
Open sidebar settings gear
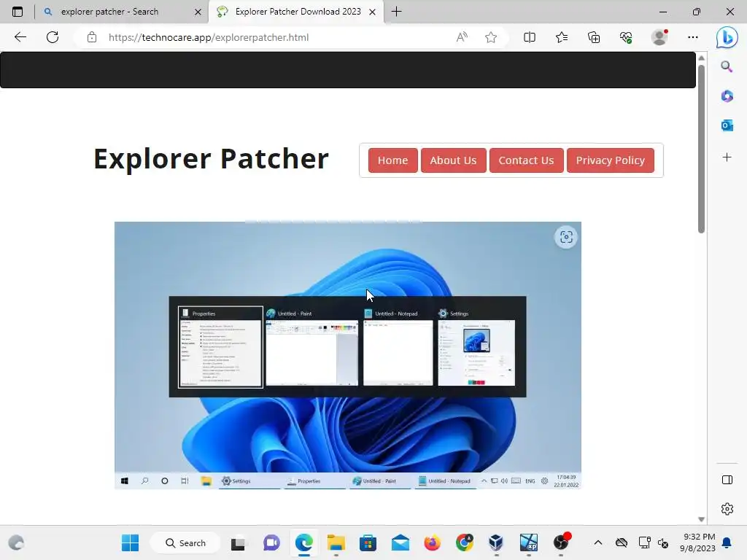(x=727, y=509)
